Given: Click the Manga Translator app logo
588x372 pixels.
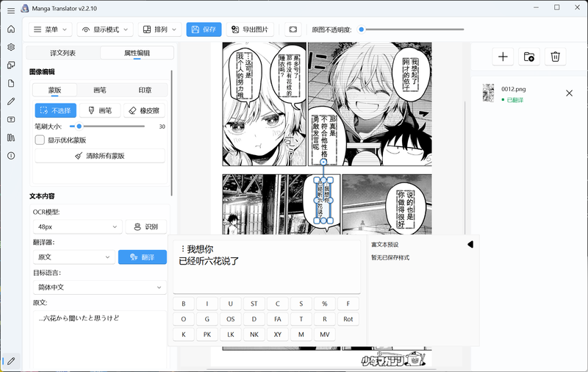Looking at the screenshot, I should point(25,8).
